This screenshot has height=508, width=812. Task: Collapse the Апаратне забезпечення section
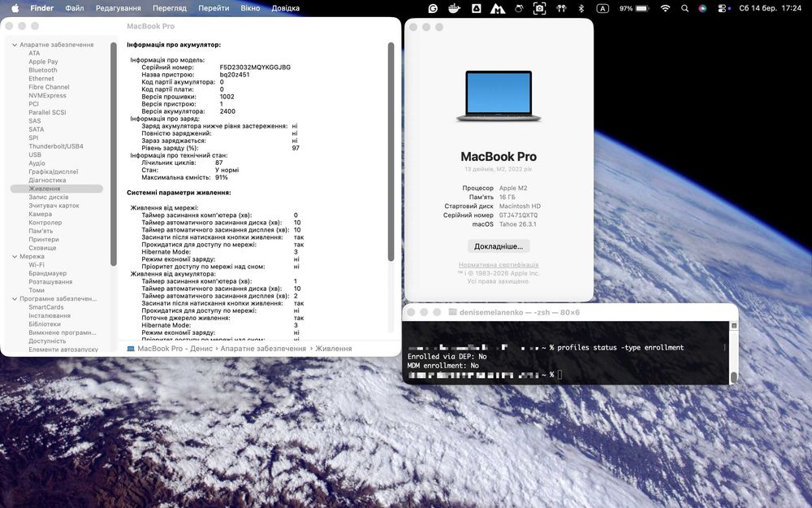[x=15, y=45]
